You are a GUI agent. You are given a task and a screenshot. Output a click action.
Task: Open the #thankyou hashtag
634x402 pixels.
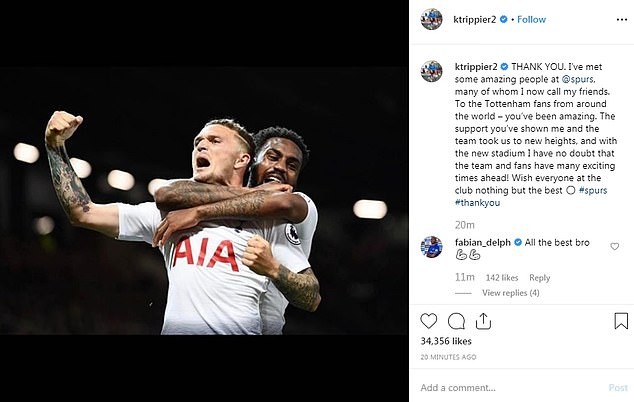(477, 203)
